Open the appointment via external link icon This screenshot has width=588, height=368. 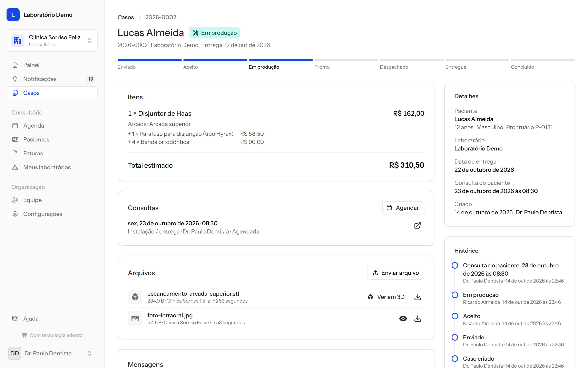click(418, 226)
